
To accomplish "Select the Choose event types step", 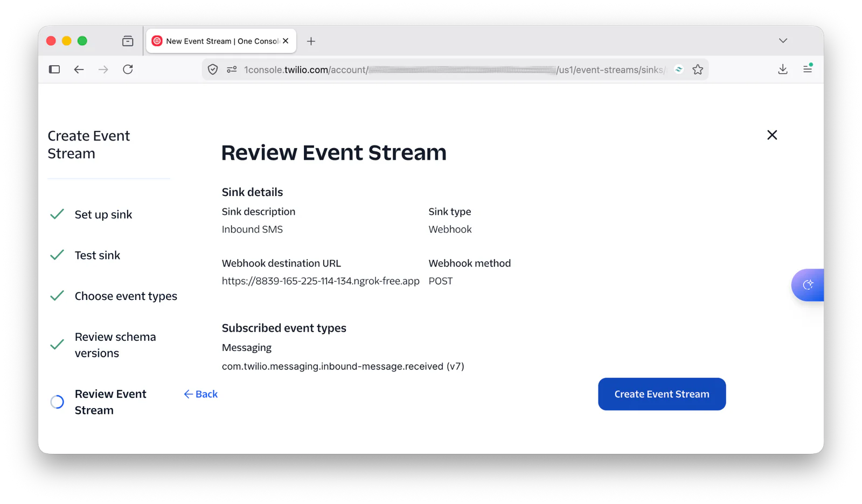I will (126, 296).
